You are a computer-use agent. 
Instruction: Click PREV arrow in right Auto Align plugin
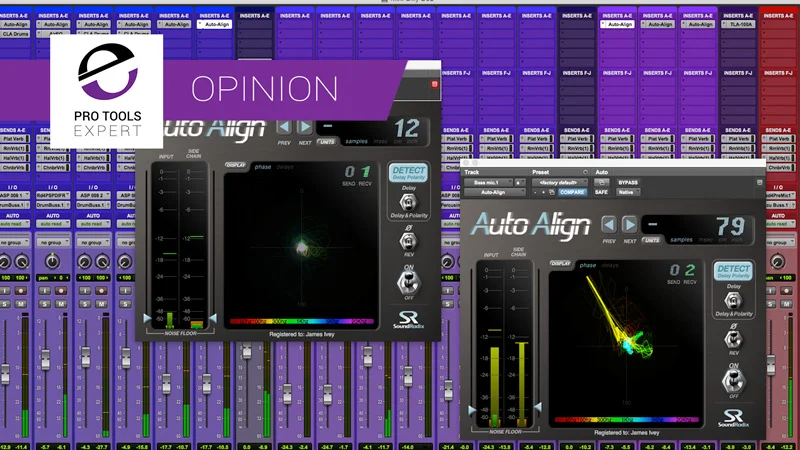(x=609, y=224)
